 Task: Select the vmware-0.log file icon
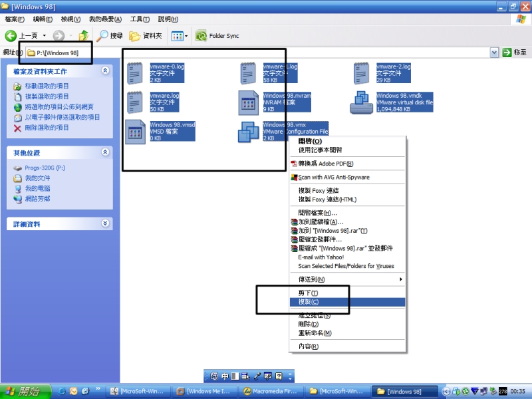[135, 73]
